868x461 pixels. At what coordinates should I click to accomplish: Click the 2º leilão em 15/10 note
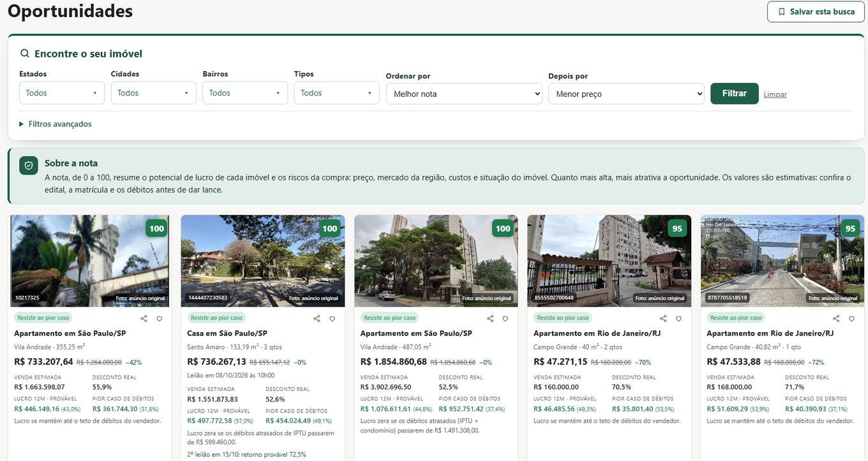tap(247, 455)
